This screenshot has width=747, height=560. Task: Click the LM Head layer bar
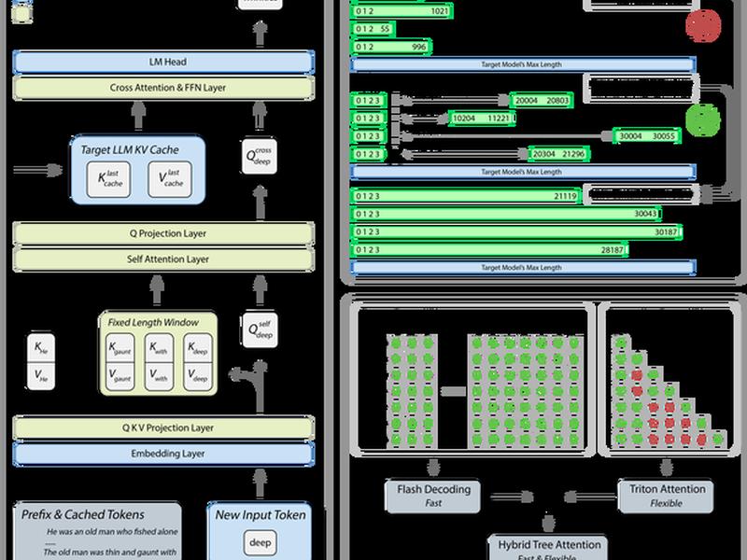click(163, 62)
